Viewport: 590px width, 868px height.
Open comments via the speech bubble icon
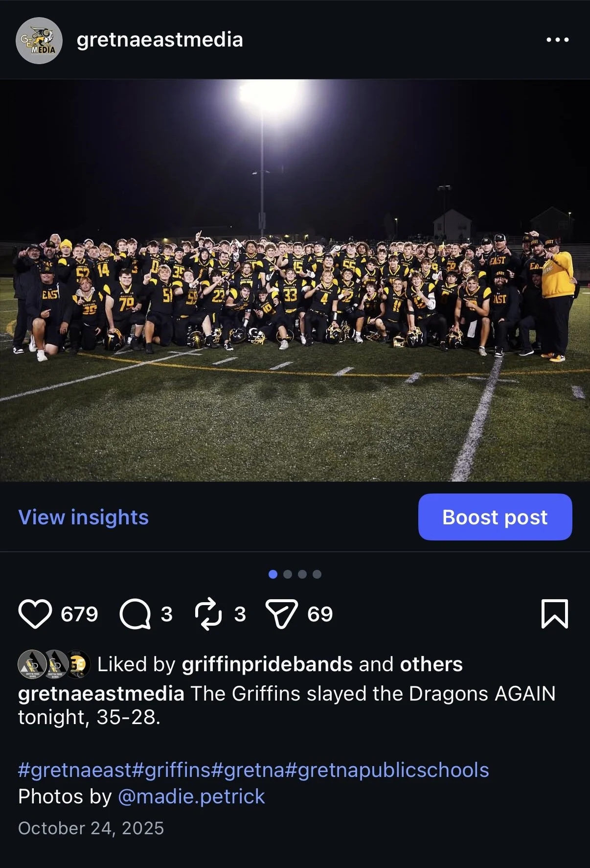135,614
